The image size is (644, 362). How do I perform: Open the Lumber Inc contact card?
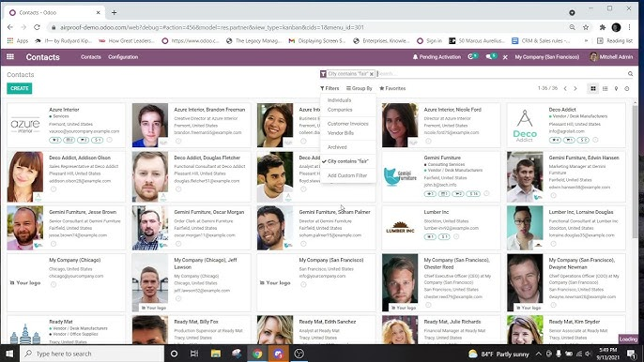(x=441, y=228)
